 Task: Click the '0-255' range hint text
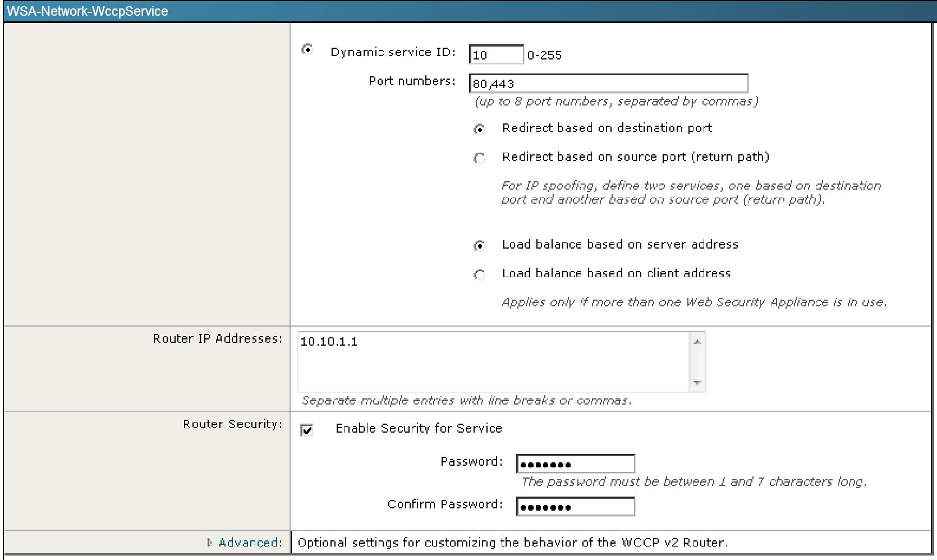pos(544,55)
